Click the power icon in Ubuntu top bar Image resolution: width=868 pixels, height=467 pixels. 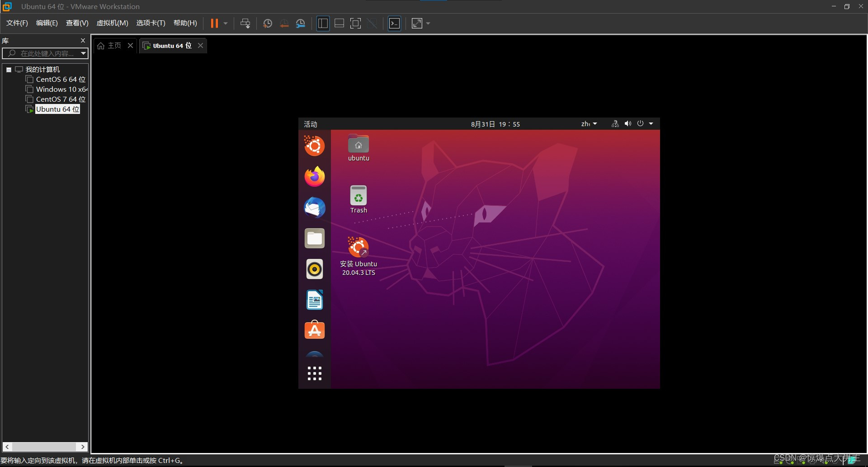tap(640, 124)
